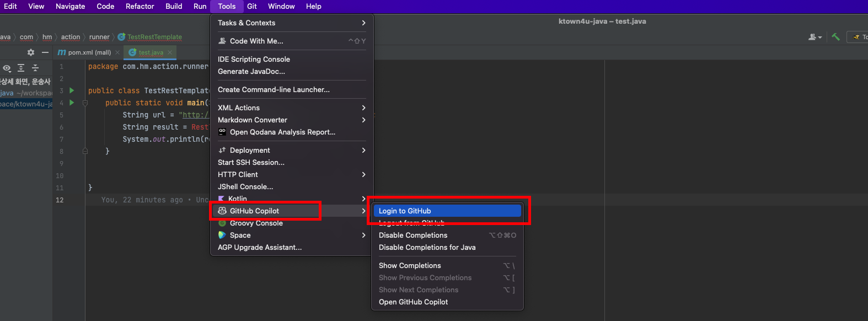Viewport: 868px width, 321px height.
Task: Open the Window menu
Action: click(x=281, y=6)
